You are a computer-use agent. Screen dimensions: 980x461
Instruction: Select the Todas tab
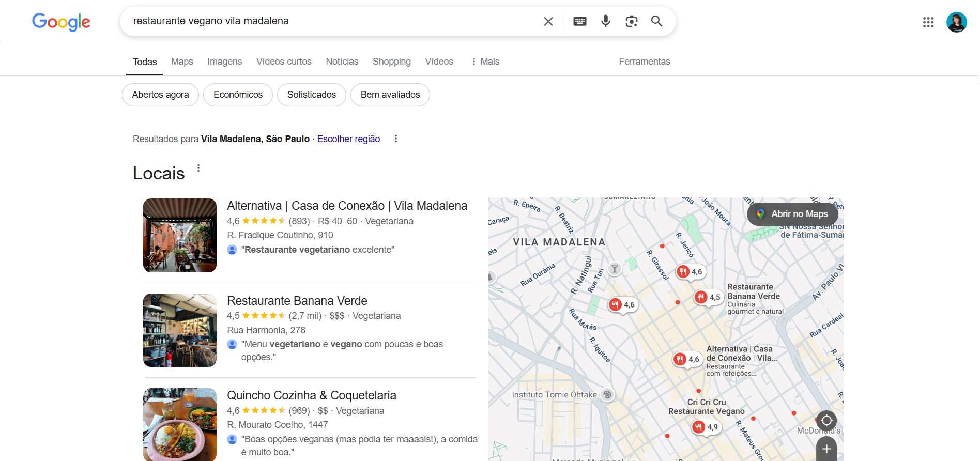(145, 62)
